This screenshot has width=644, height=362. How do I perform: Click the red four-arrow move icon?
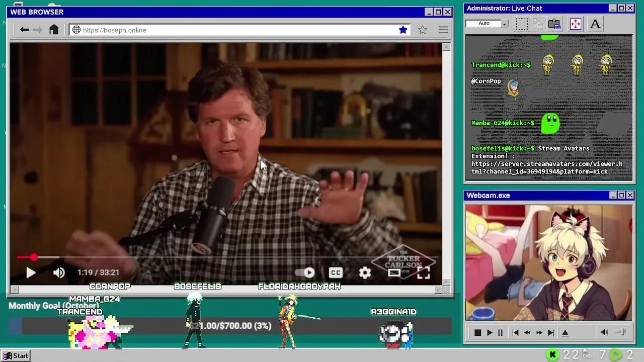[x=576, y=24]
